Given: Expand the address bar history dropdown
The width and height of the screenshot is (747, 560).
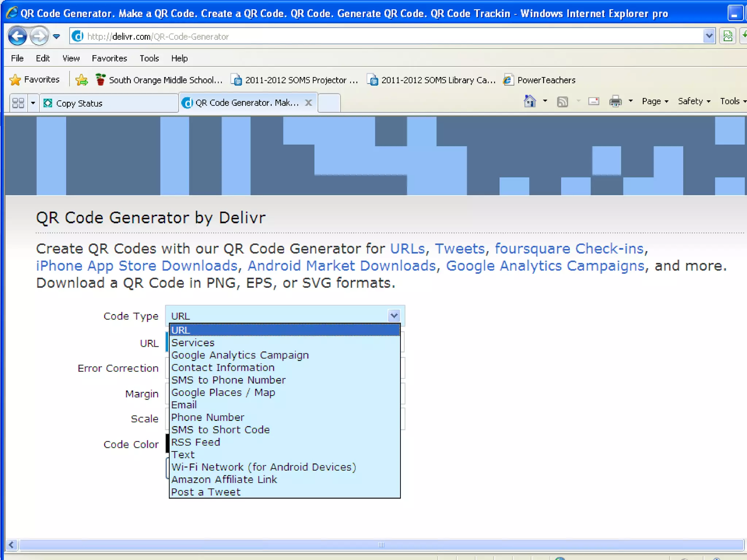Looking at the screenshot, I should click(709, 36).
